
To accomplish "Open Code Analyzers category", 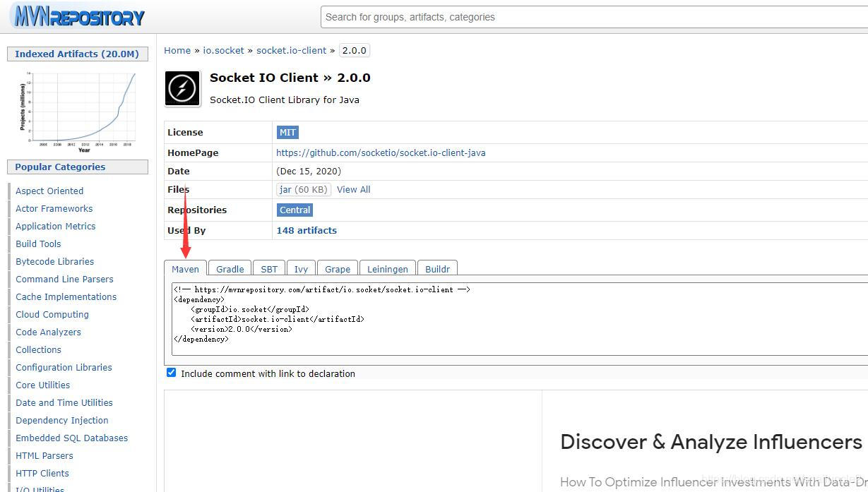I will pyautogui.click(x=48, y=332).
